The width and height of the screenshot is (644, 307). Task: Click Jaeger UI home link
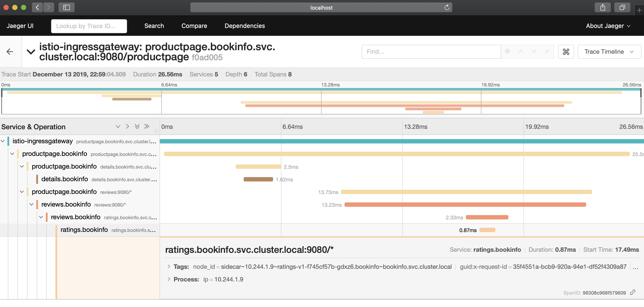(x=20, y=26)
